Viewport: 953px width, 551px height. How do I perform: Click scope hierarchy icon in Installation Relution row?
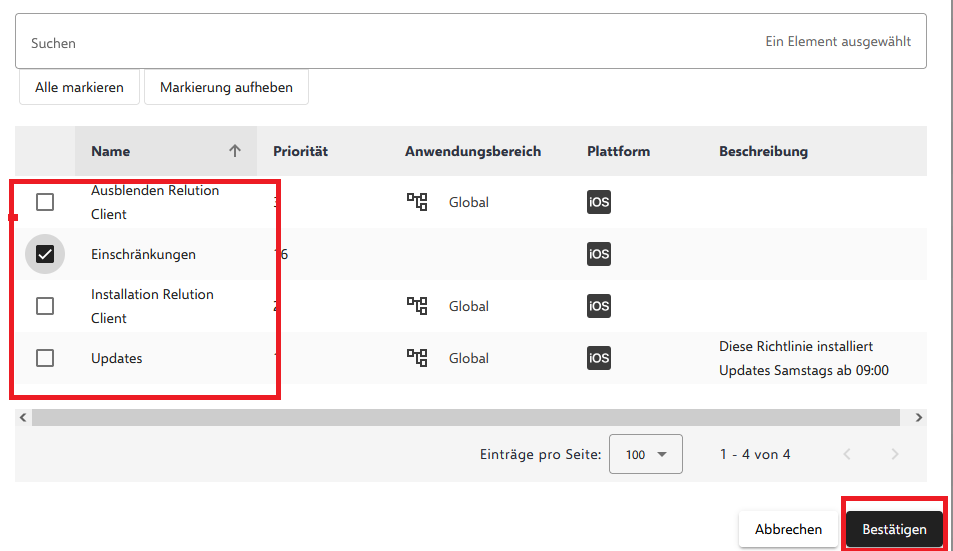pyautogui.click(x=417, y=306)
